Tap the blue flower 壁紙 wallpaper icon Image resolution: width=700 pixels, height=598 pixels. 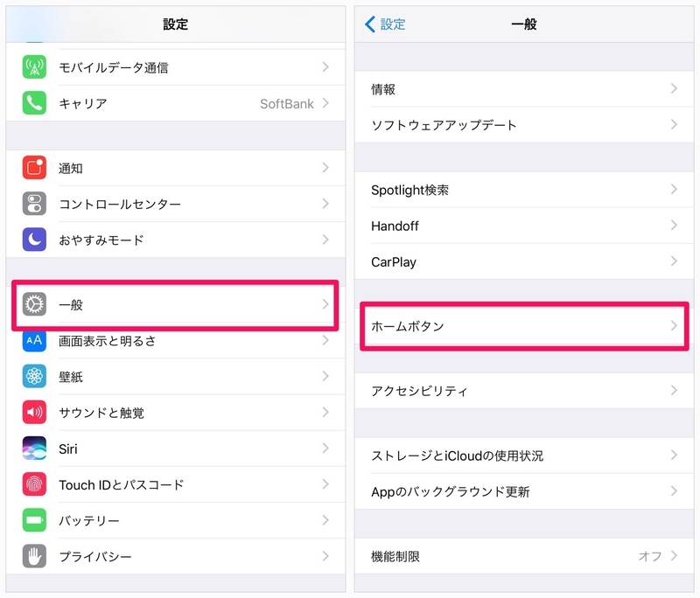[34, 376]
